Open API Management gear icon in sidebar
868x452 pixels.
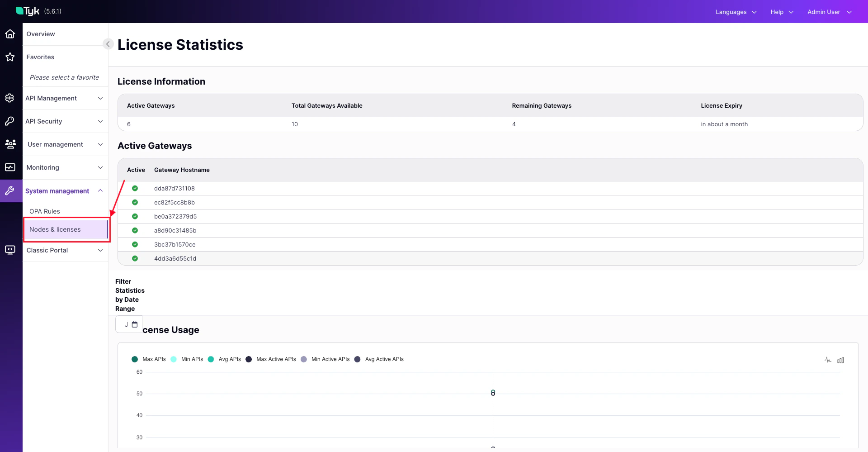click(x=10, y=98)
